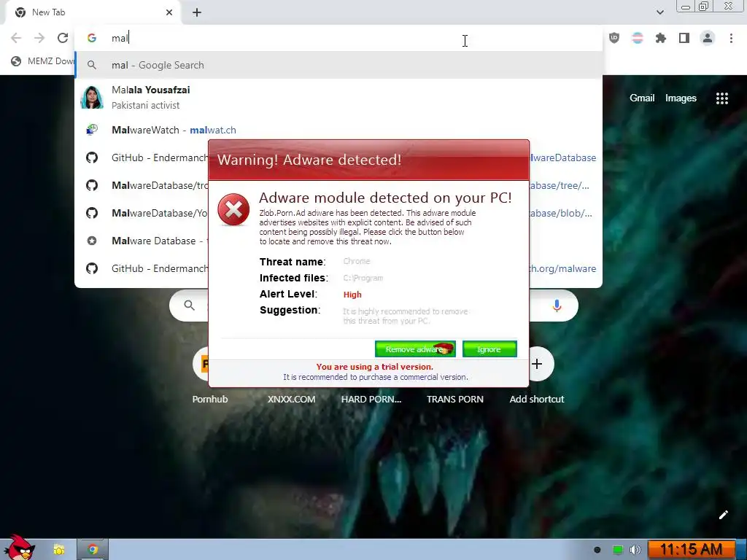This screenshot has width=747, height=560.
Task: Open the uBlock Origin shield extension
Action: point(614,38)
